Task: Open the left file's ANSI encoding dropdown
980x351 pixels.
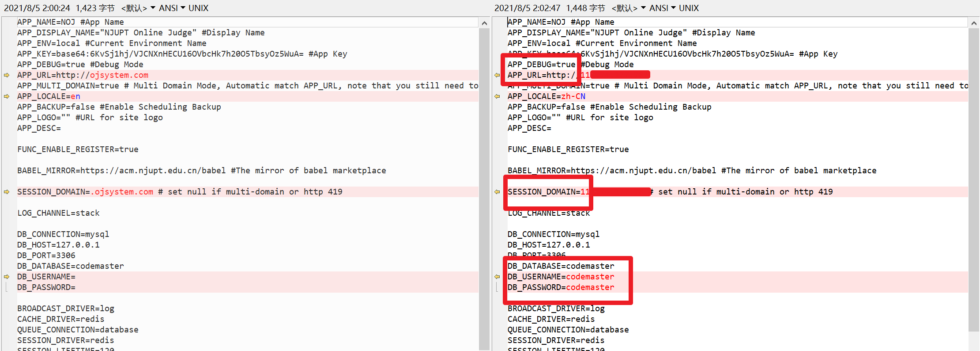Action: pyautogui.click(x=172, y=8)
